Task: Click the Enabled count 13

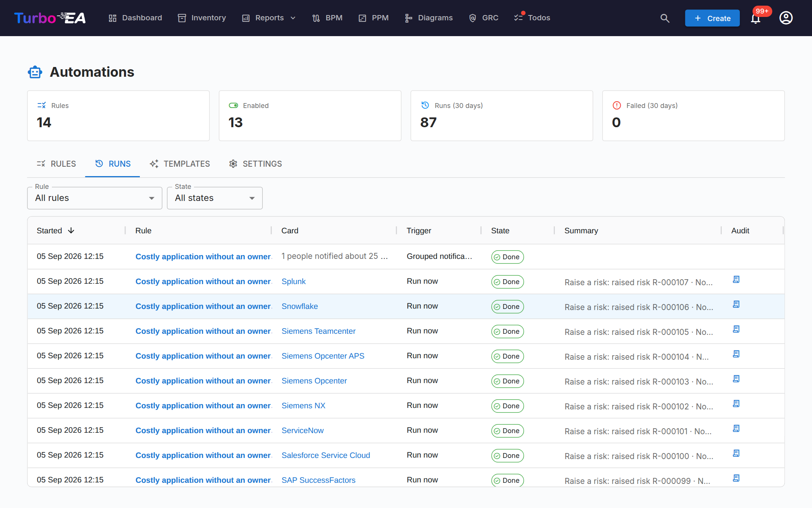Action: click(236, 123)
